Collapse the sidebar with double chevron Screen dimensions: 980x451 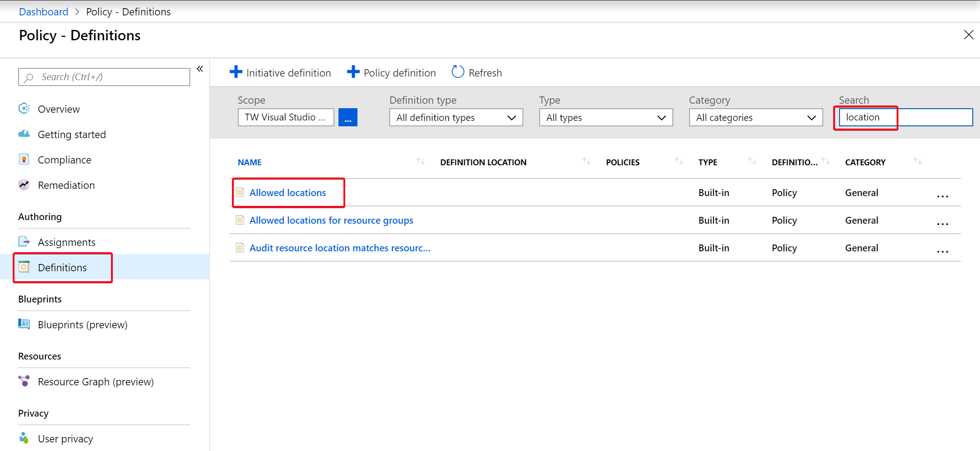200,69
